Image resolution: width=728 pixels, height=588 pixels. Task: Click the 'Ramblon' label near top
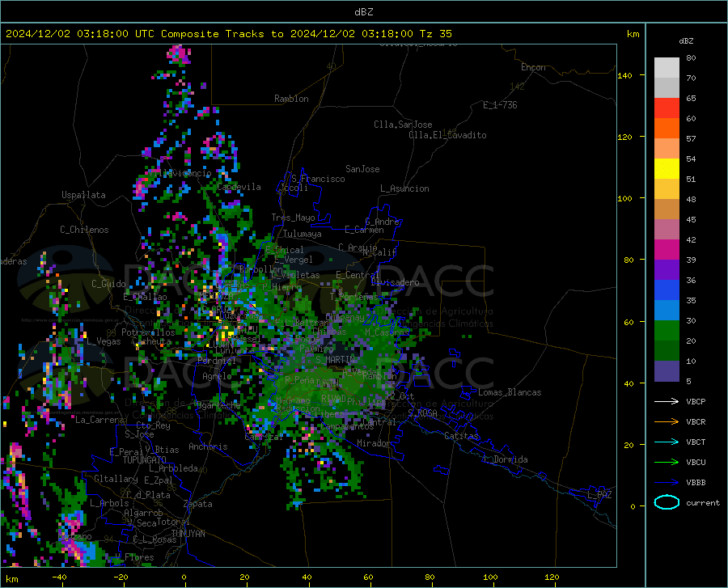tap(291, 99)
